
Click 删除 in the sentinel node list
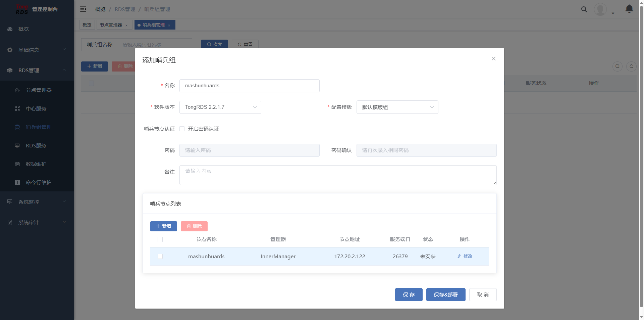coord(194,226)
